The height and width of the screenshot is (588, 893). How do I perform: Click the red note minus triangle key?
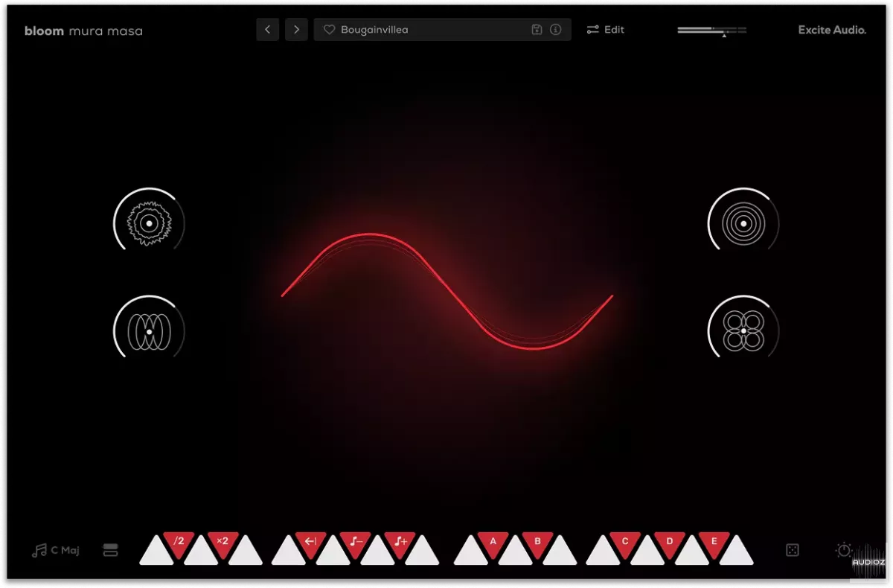click(x=355, y=541)
